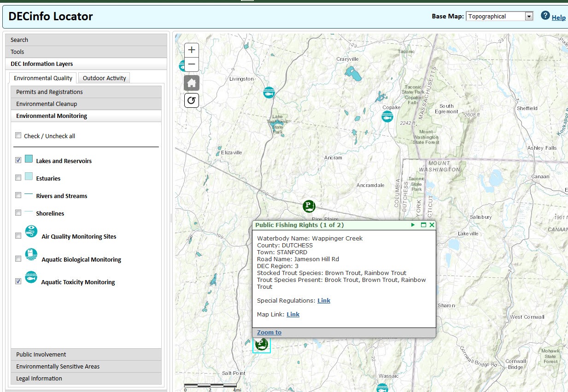Click the Aquatic Toxicity Monitoring fish icon

tap(31, 277)
